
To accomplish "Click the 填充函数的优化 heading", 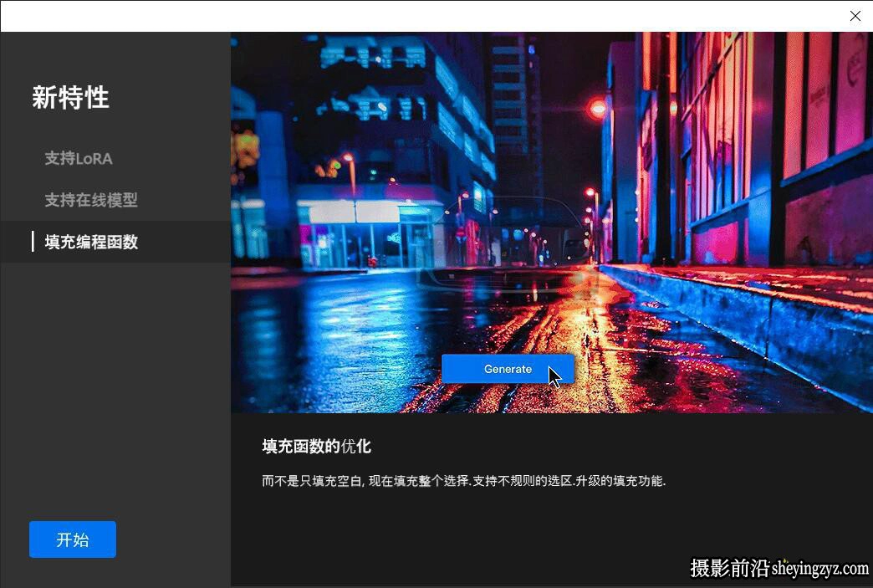I will coord(316,447).
